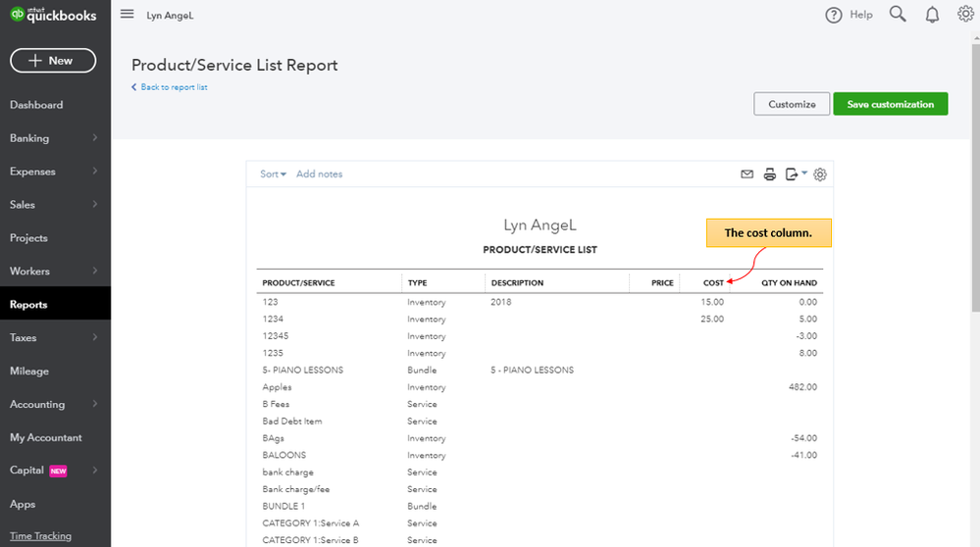Open the search magnifier
980x547 pixels.
[x=898, y=15]
